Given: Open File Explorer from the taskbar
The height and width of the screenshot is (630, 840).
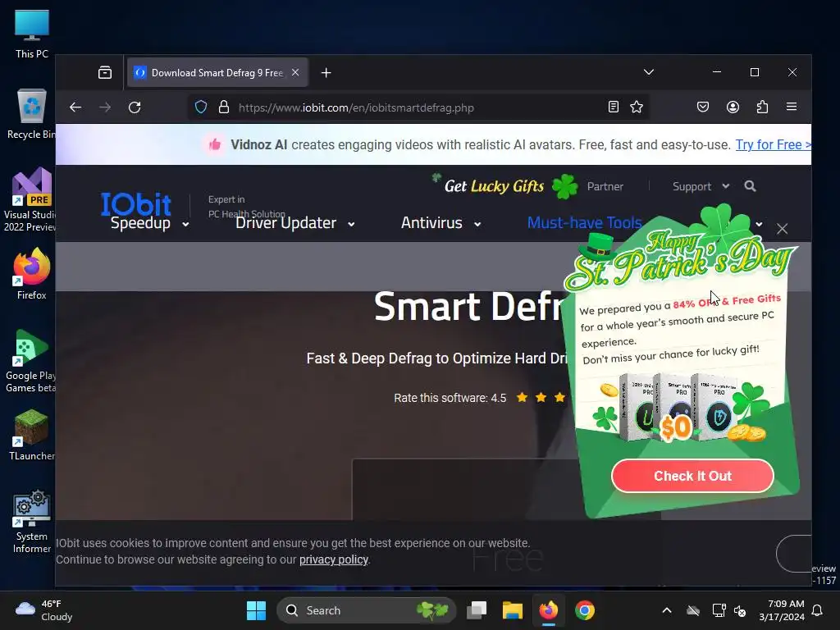Looking at the screenshot, I should 512,610.
